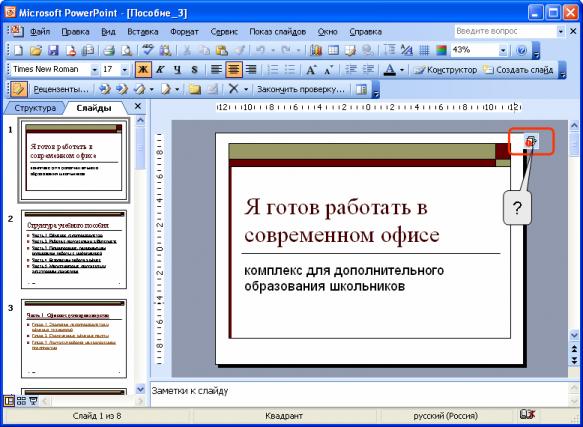Open the Вставка menu
Screen dimensions: 583x427
[x=142, y=32]
